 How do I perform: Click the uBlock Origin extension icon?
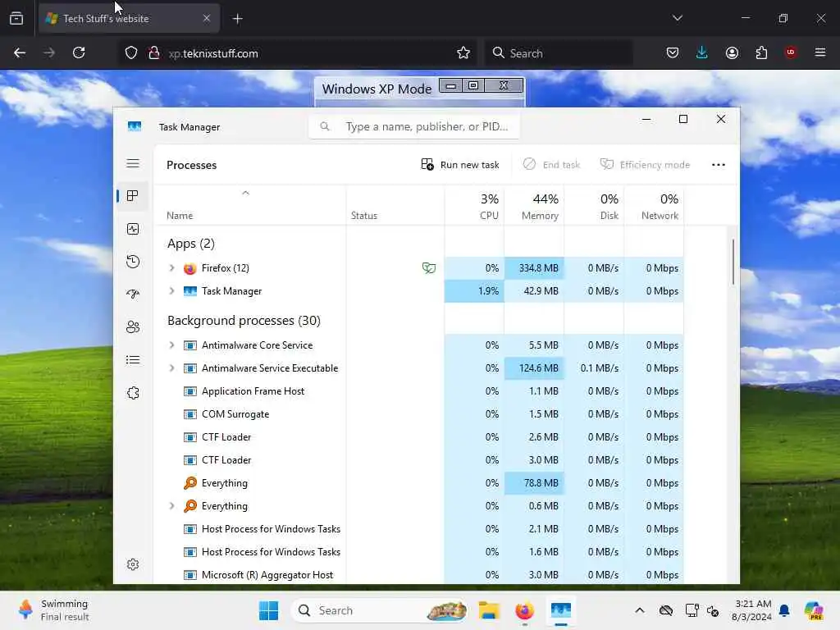pos(791,52)
